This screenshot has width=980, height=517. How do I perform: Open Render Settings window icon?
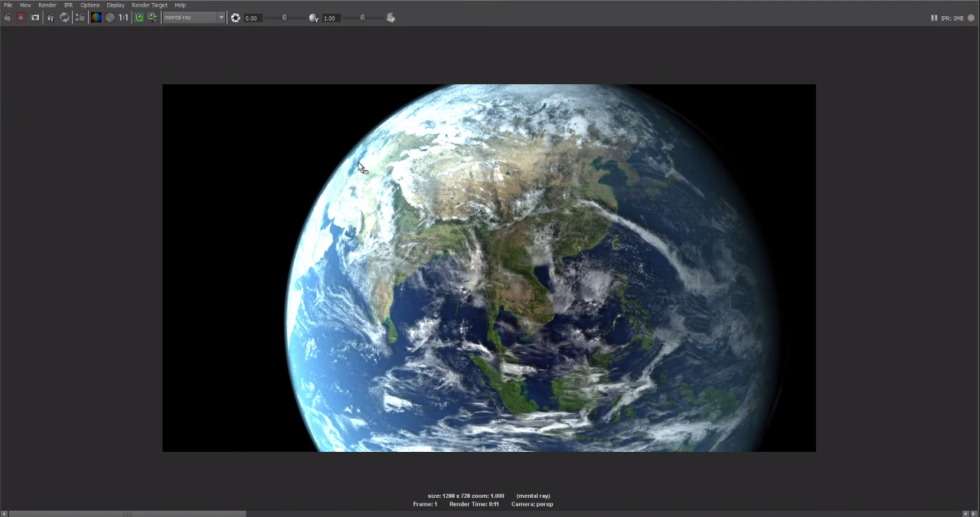point(80,18)
